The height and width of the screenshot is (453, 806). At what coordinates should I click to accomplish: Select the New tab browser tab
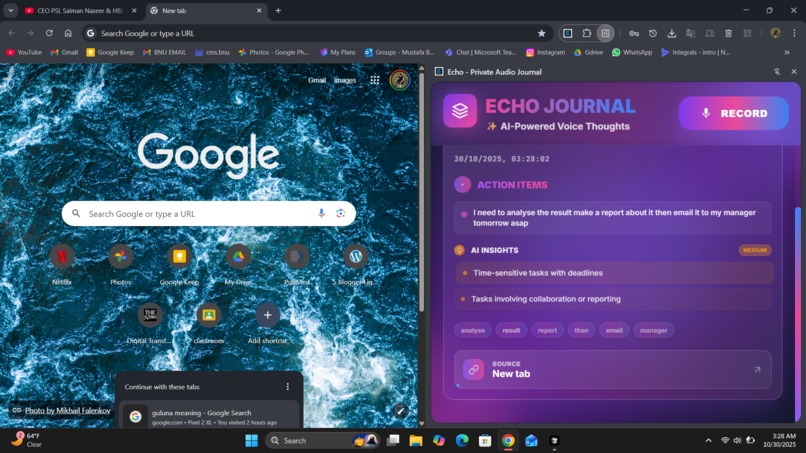[206, 10]
